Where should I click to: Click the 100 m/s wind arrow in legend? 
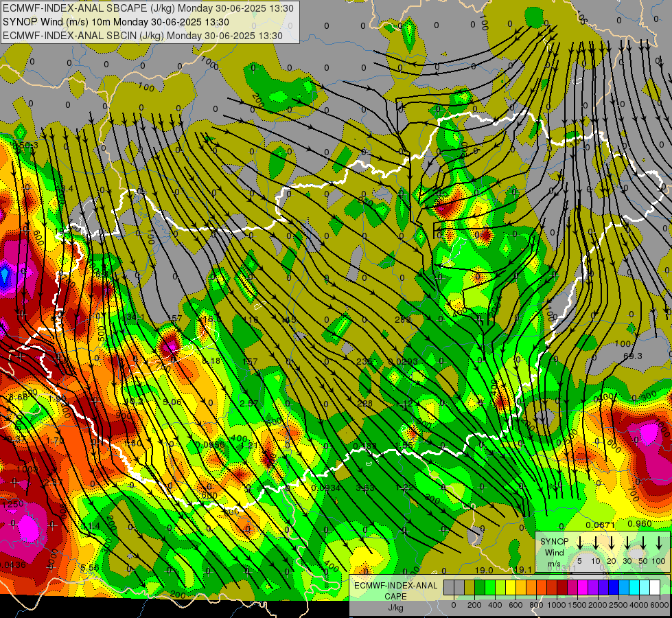(659, 543)
